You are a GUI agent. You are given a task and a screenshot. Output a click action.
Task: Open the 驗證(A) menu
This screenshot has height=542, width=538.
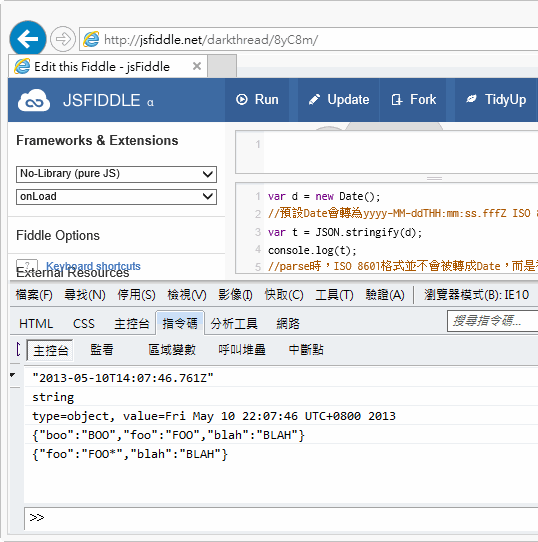pyautogui.click(x=385, y=295)
